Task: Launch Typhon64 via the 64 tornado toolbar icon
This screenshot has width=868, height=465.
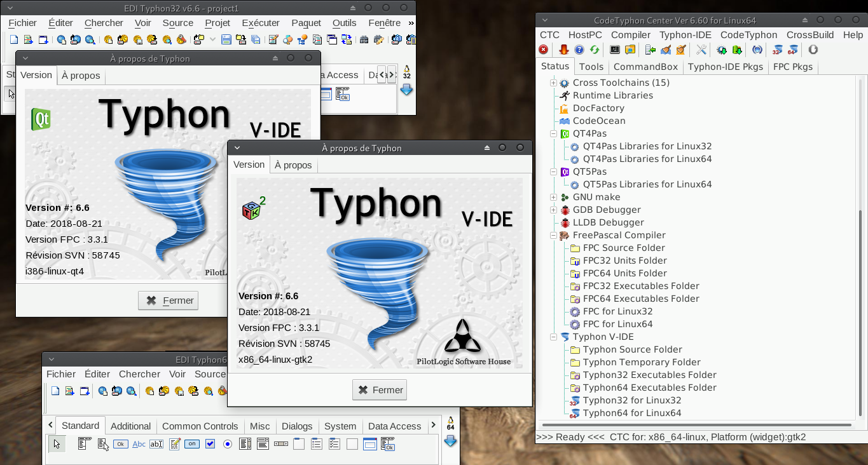Action: pos(792,50)
